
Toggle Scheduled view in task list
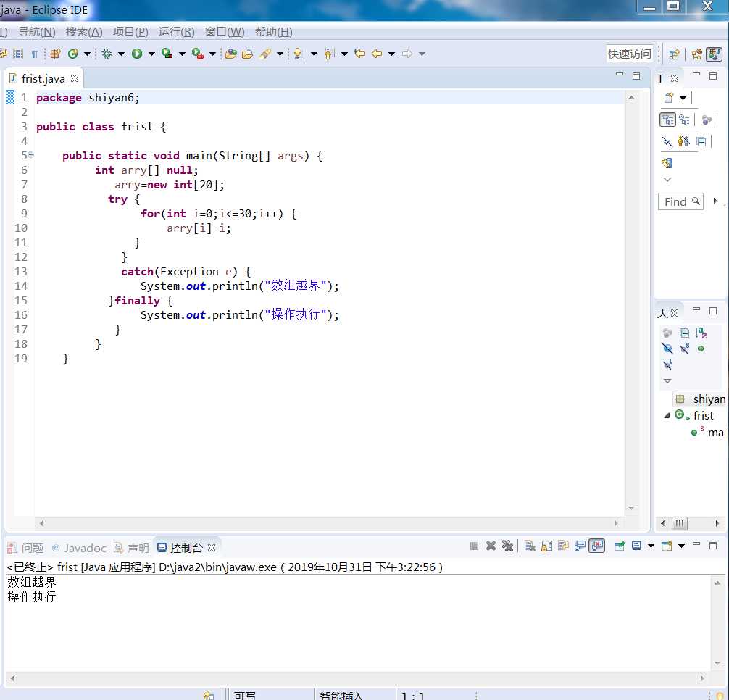[684, 120]
